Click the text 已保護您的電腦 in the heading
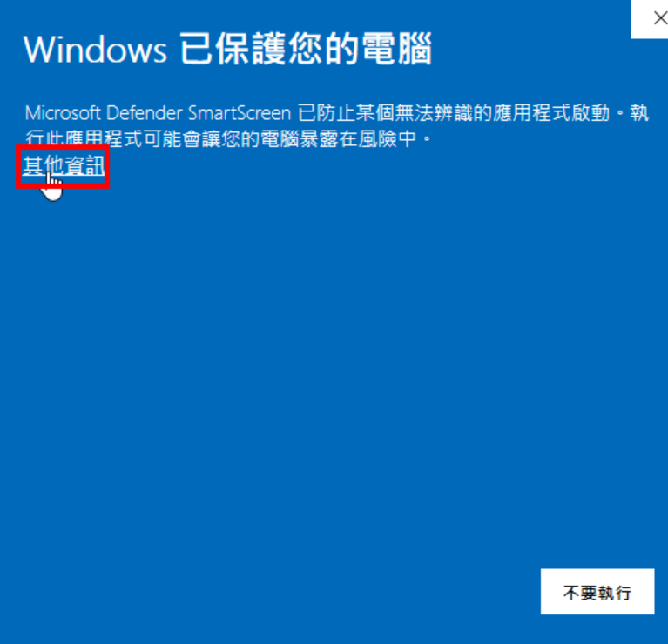Screen dimensions: 668x644 (x=306, y=50)
